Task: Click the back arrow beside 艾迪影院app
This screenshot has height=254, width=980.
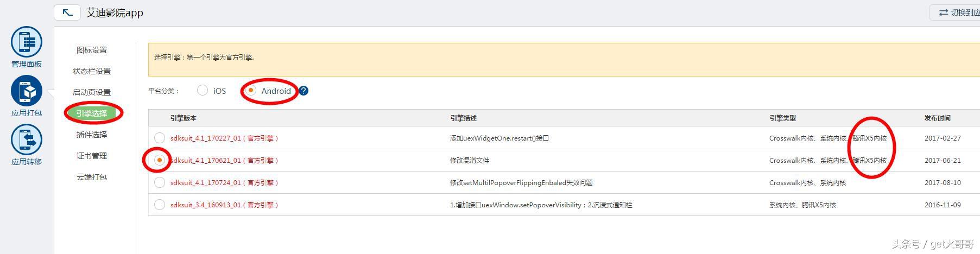Action: (x=67, y=12)
